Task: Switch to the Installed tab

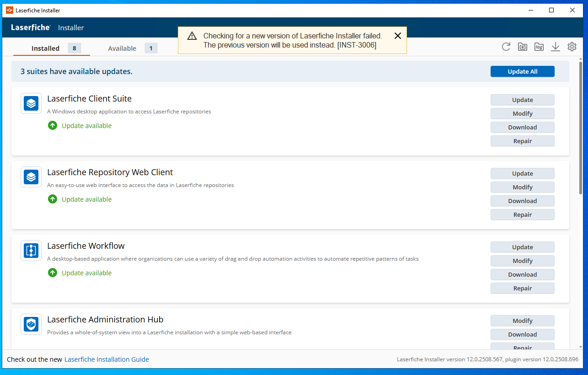Action: click(51, 48)
